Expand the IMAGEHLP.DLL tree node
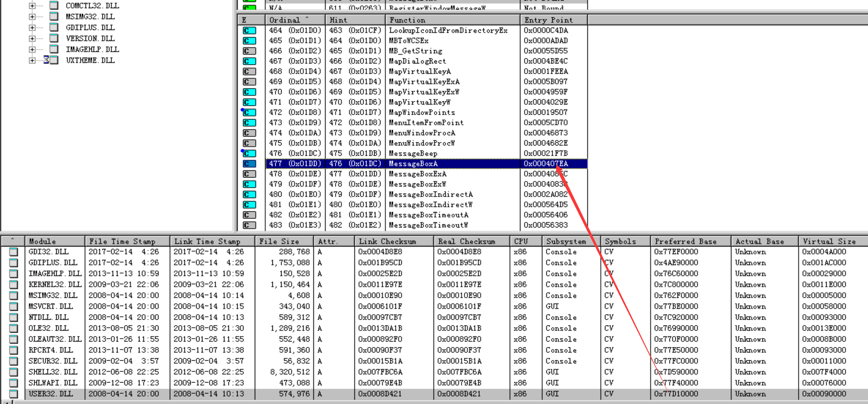Viewport: 868px width, 404px height. [32, 50]
